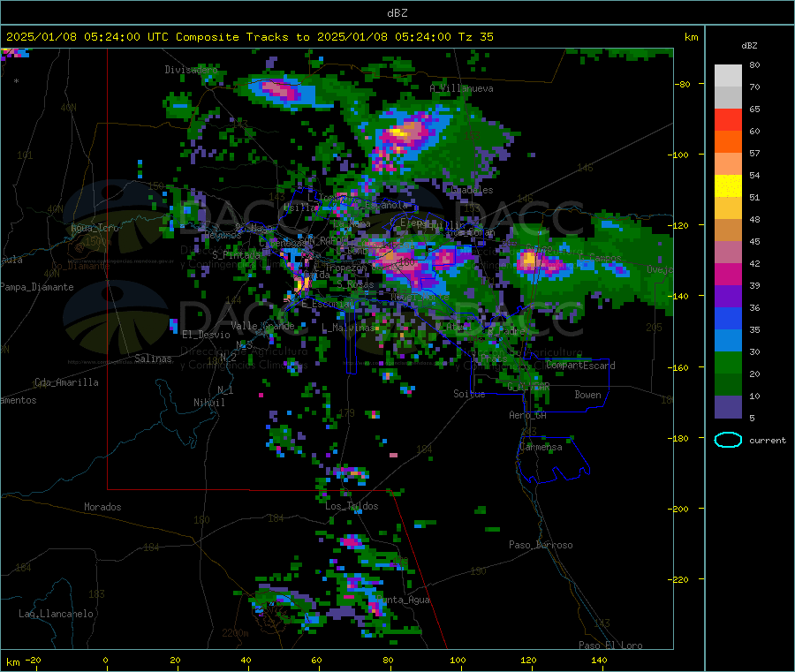795x672 pixels.
Task: Click the S_Pintada location label
Action: 236,255
